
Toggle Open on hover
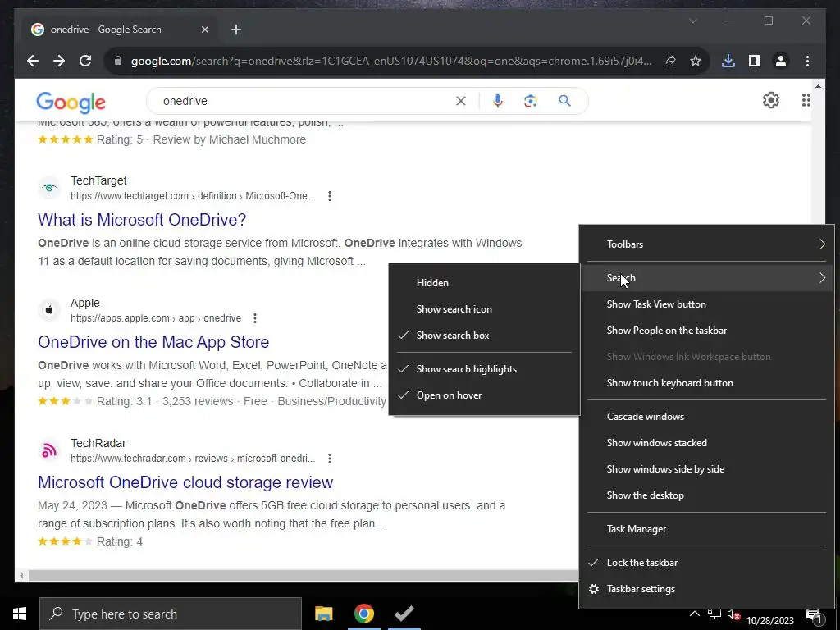[x=484, y=395]
